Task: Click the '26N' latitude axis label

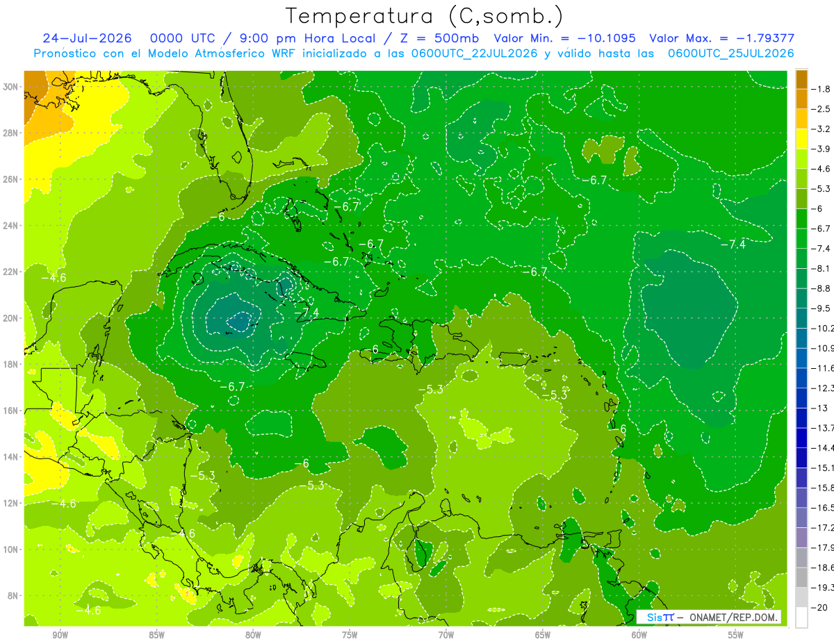Action: tap(12, 179)
